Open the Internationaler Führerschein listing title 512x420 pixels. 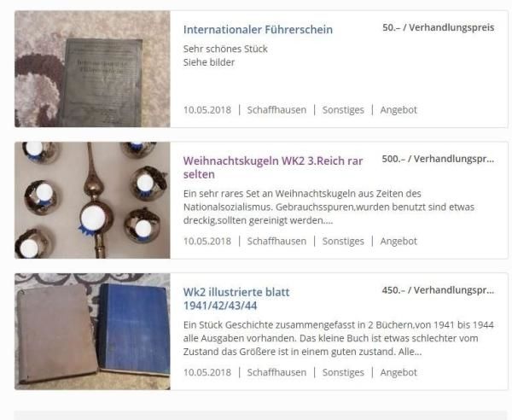coord(258,30)
